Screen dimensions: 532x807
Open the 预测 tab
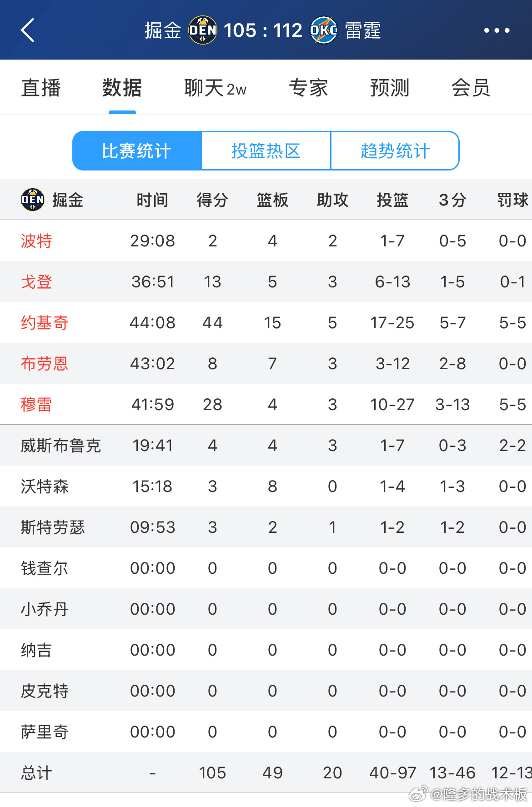(390, 88)
